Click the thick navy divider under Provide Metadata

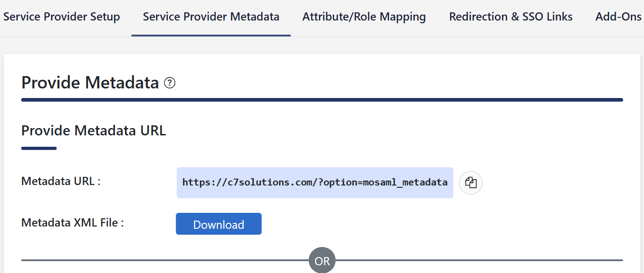click(x=322, y=100)
